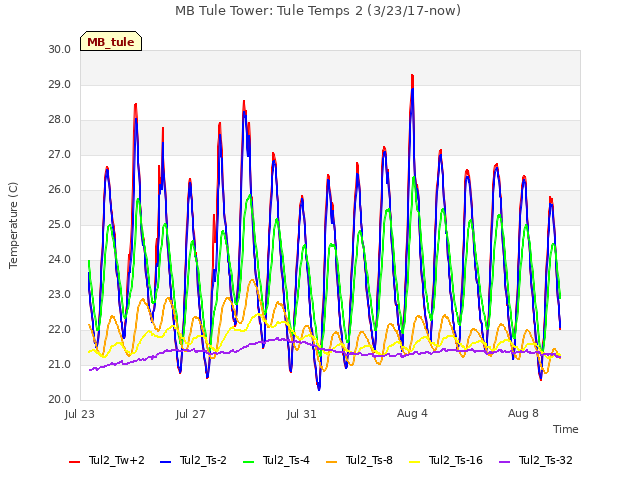Click the orange Tul2_Ts-8 legend swatch
The image size is (640, 480).
tap(331, 462)
